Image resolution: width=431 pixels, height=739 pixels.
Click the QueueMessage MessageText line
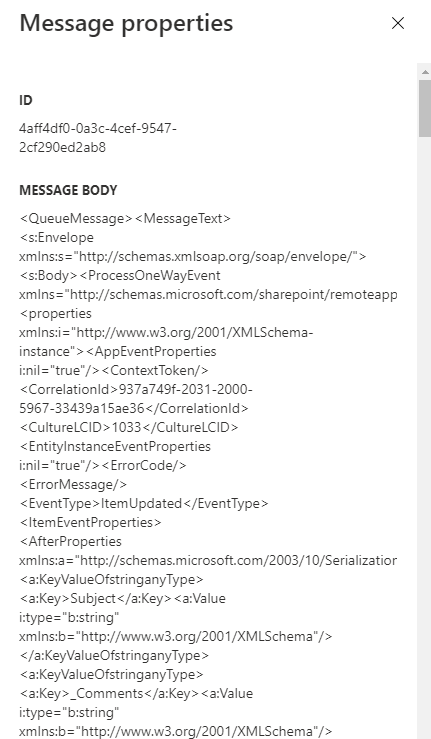click(125, 219)
